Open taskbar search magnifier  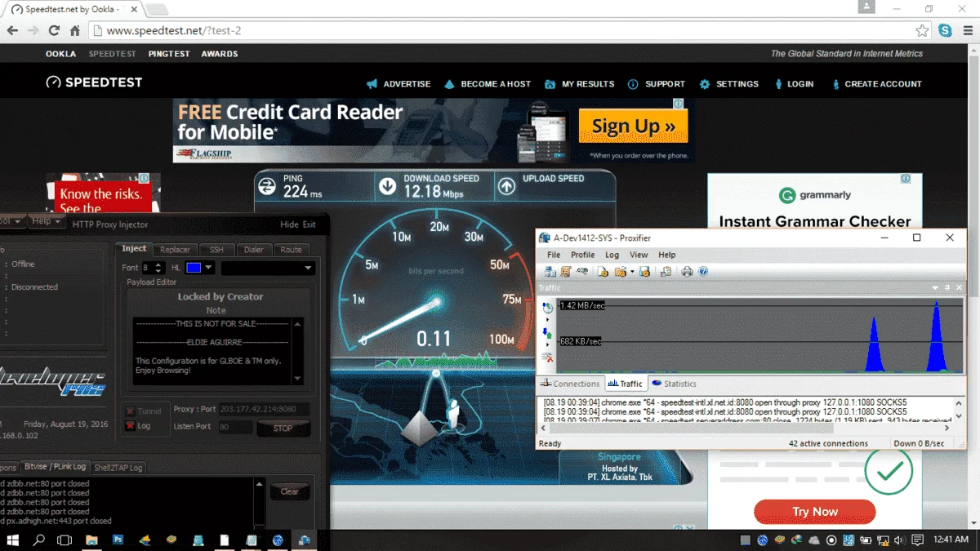click(x=38, y=540)
